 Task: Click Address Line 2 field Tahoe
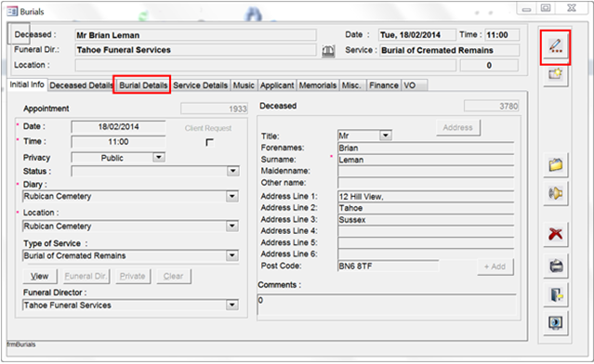(426, 208)
